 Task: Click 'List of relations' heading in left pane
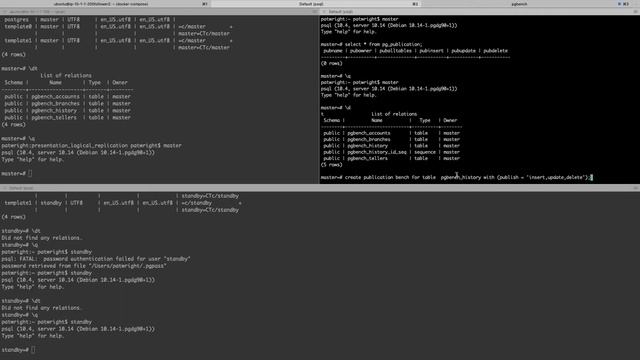(x=66, y=76)
